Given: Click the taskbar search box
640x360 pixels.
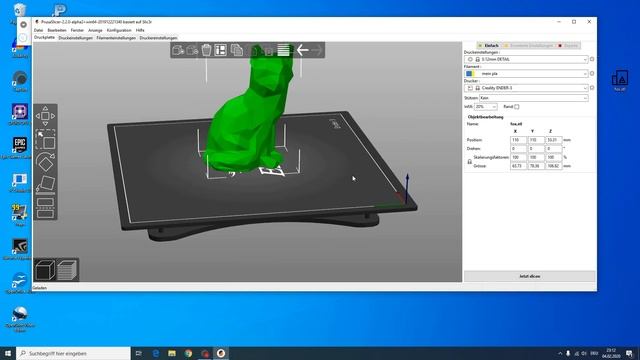Looking at the screenshot, I should pos(73,353).
